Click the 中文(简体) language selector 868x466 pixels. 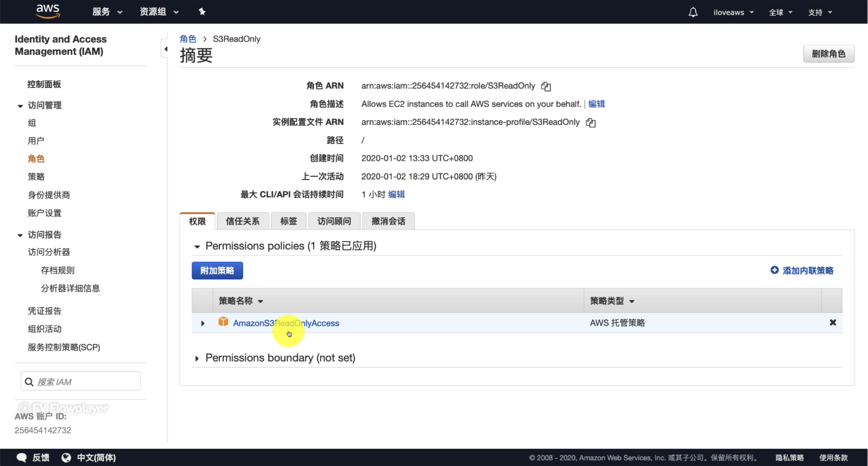point(96,458)
